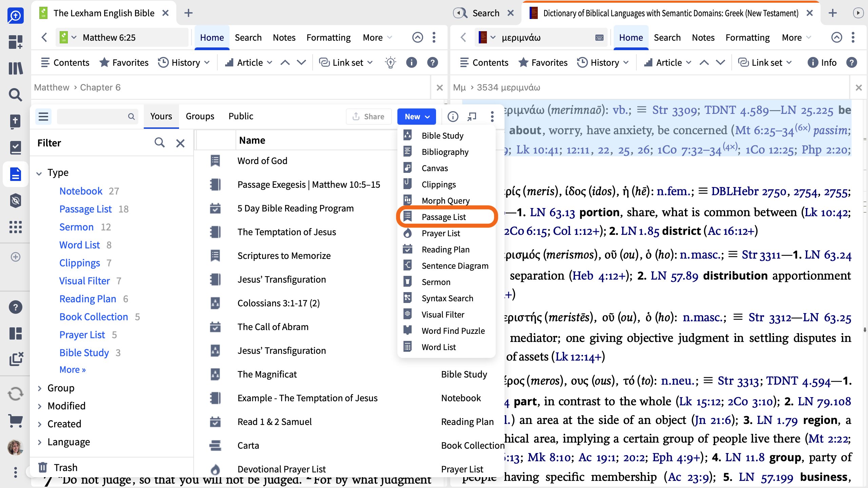Image resolution: width=868 pixels, height=488 pixels.
Task: Open the Dashboard icon in the sidebar
Action: tap(15, 42)
